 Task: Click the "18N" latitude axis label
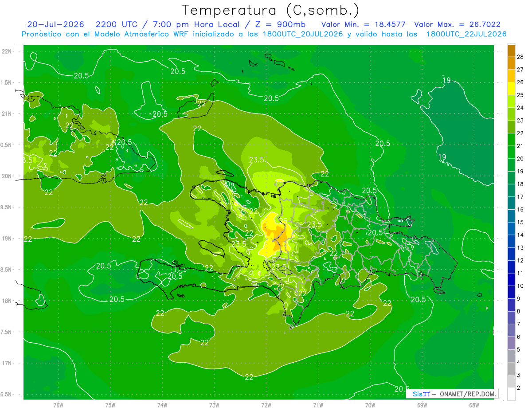[8, 301]
